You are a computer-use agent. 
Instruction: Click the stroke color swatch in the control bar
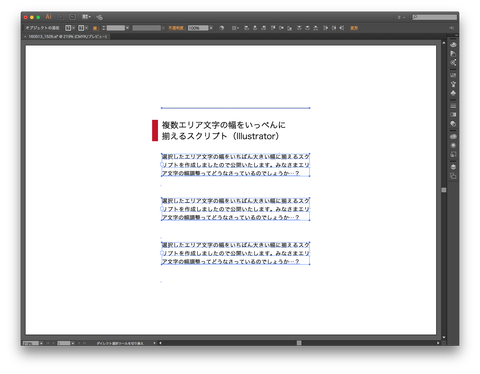[81, 28]
